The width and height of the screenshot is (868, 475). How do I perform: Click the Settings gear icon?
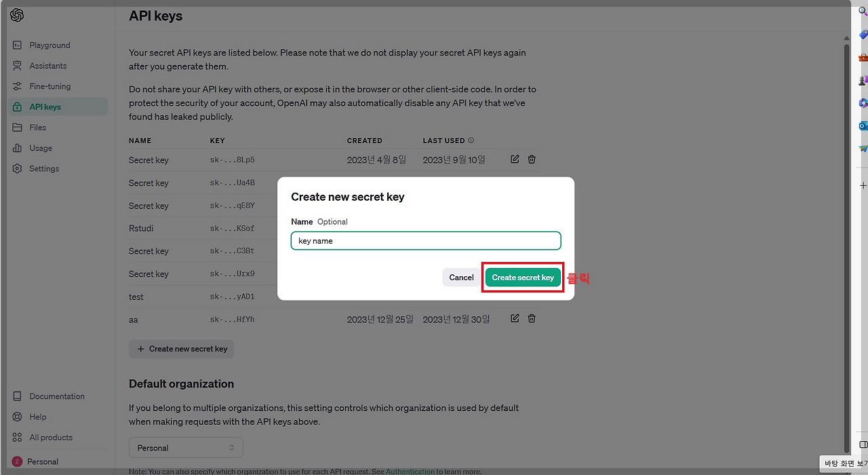[17, 168]
